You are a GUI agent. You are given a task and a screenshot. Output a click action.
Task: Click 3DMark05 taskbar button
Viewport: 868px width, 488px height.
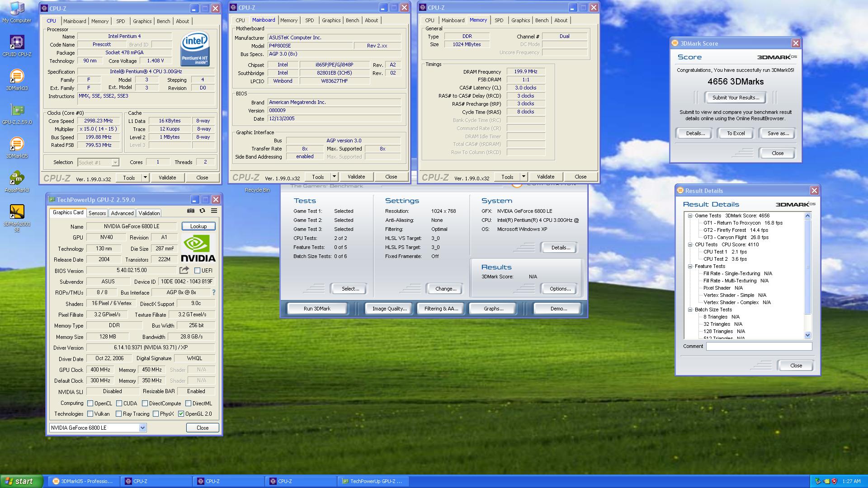click(84, 481)
